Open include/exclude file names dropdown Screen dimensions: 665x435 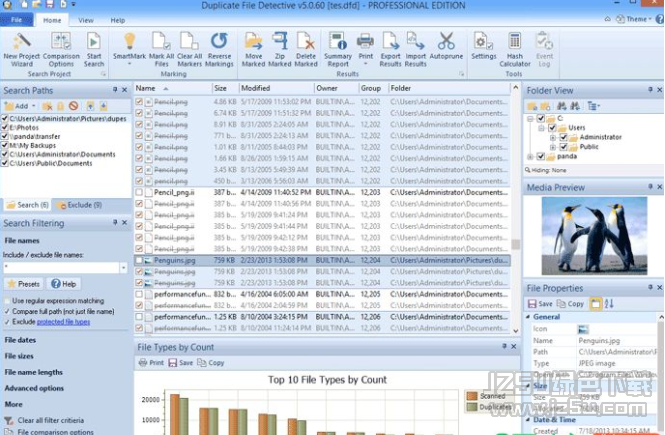[123, 268]
